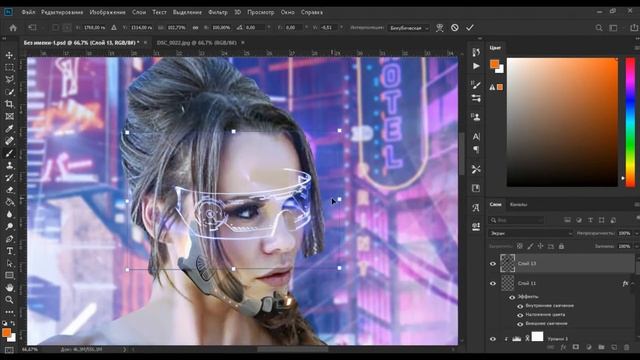The height and width of the screenshot is (360, 640).
Task: Click the hue slider strip
Action: point(630,122)
